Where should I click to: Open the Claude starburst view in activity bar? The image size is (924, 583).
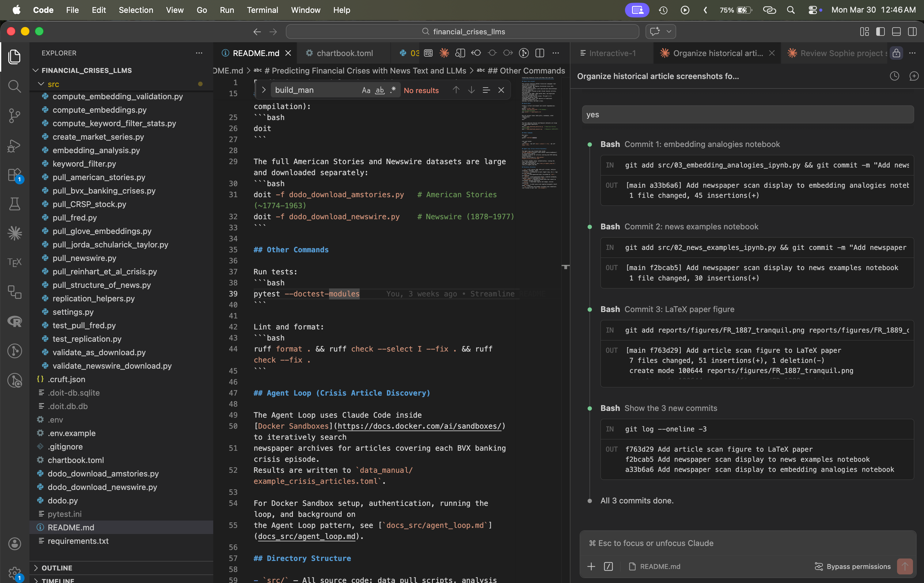pyautogui.click(x=15, y=233)
